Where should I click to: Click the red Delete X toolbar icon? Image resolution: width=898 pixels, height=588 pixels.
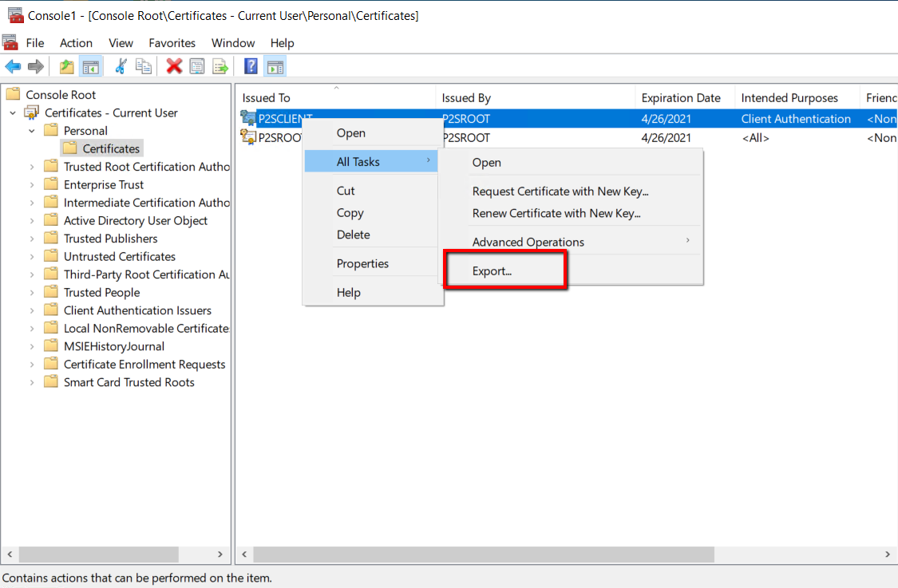point(174,67)
